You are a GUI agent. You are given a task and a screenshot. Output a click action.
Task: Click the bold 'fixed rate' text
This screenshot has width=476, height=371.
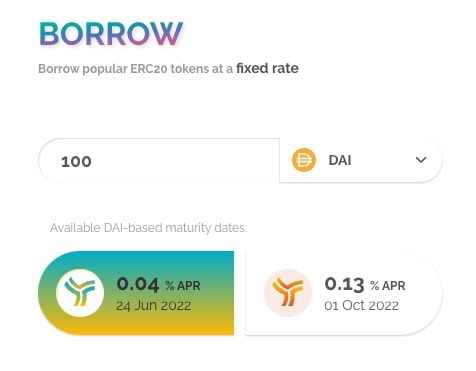click(267, 68)
